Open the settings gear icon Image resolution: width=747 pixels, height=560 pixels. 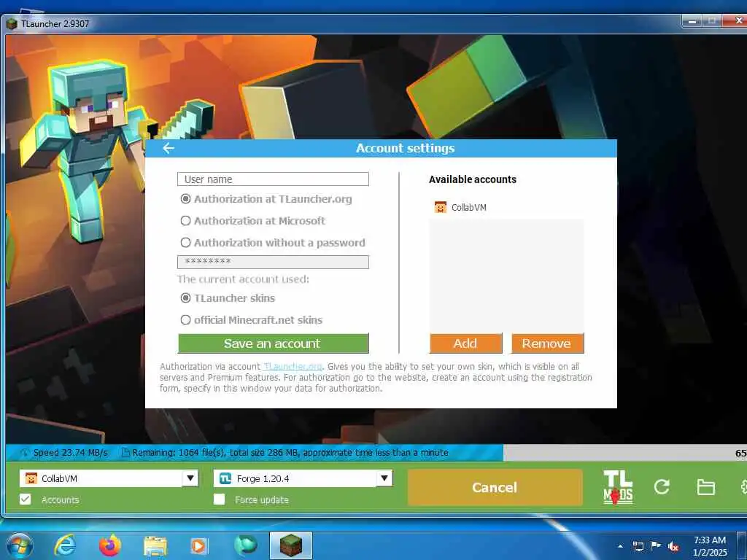(743, 486)
